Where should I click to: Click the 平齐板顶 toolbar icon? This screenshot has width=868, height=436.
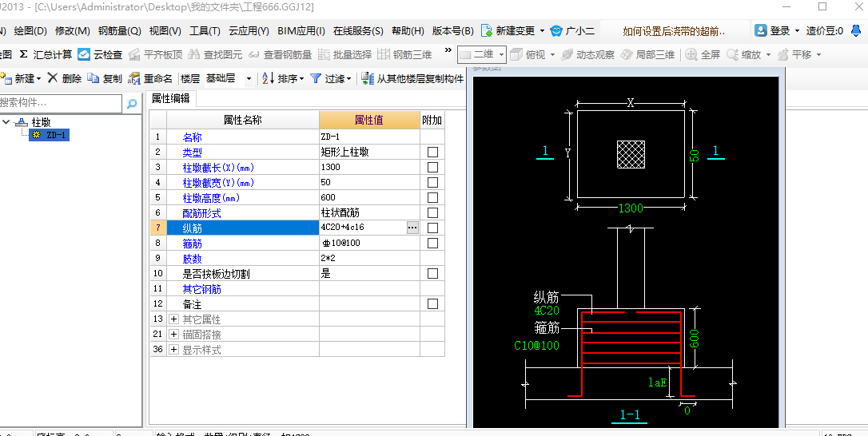click(x=134, y=54)
